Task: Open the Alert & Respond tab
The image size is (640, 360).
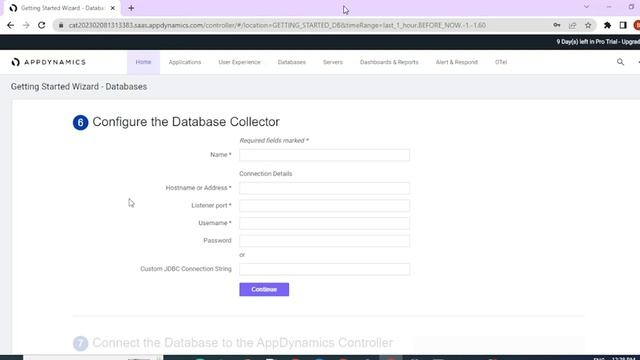Action: (457, 62)
